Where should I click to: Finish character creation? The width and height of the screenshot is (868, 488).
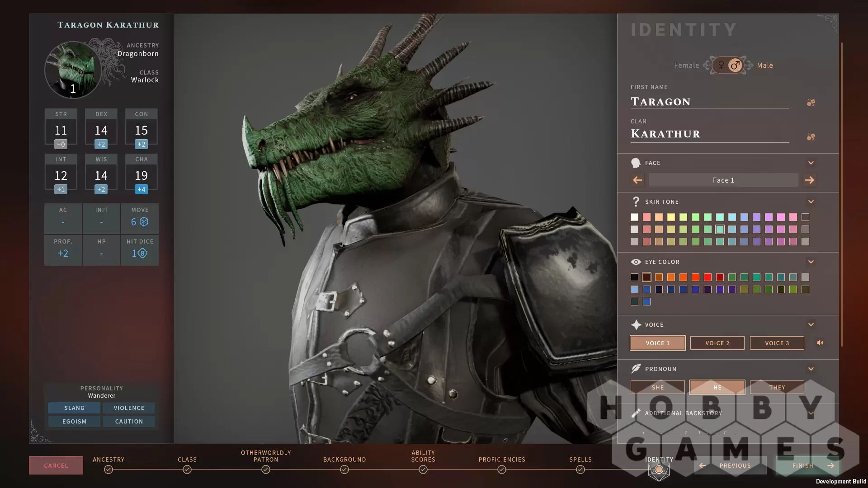click(807, 465)
